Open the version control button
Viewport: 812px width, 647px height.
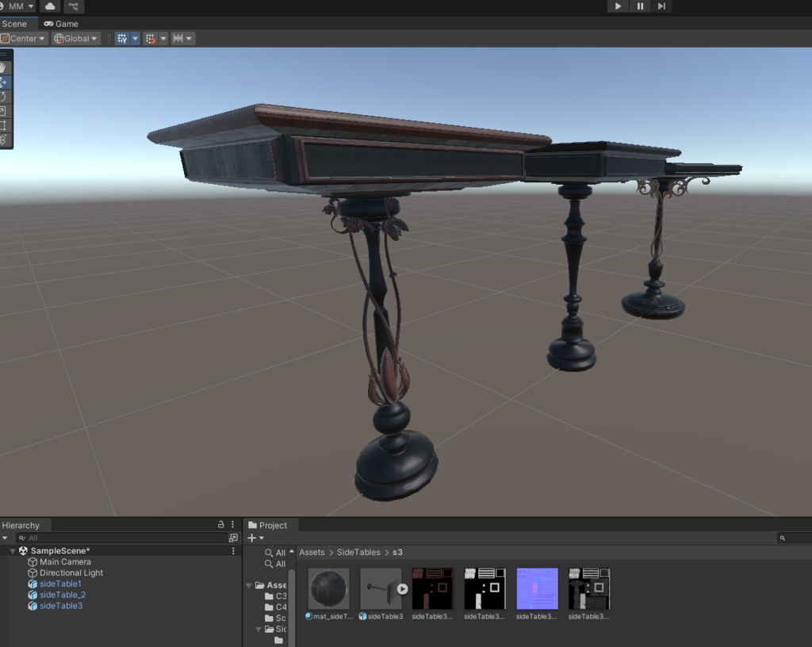click(x=74, y=6)
